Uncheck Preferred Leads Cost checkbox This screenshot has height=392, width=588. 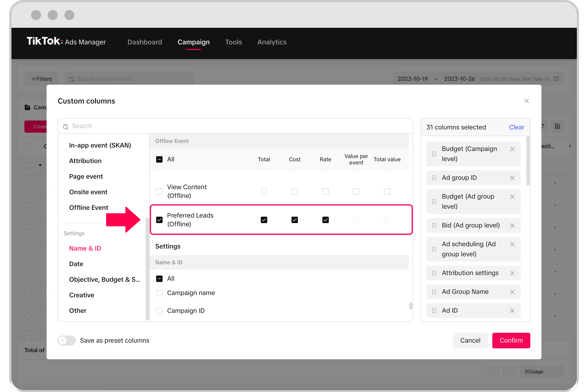tap(295, 220)
